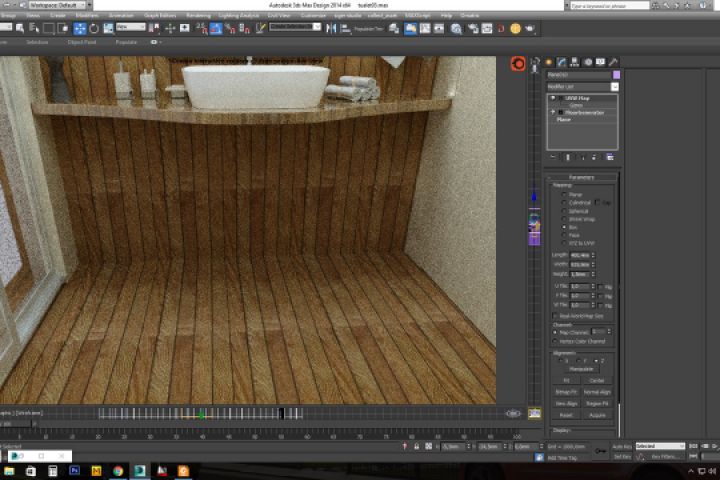Open Chrome from the Windows taskbar
Screen dimensions: 720x480
pyautogui.click(x=118, y=470)
